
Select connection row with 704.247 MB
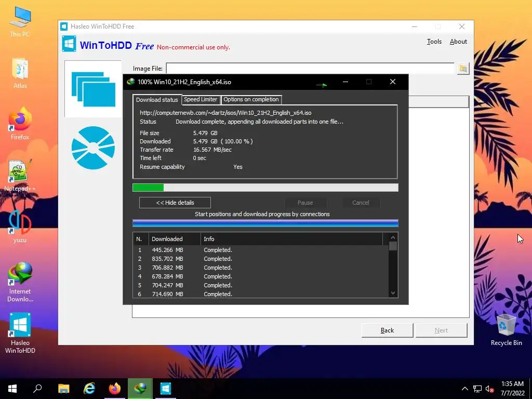coord(261,285)
